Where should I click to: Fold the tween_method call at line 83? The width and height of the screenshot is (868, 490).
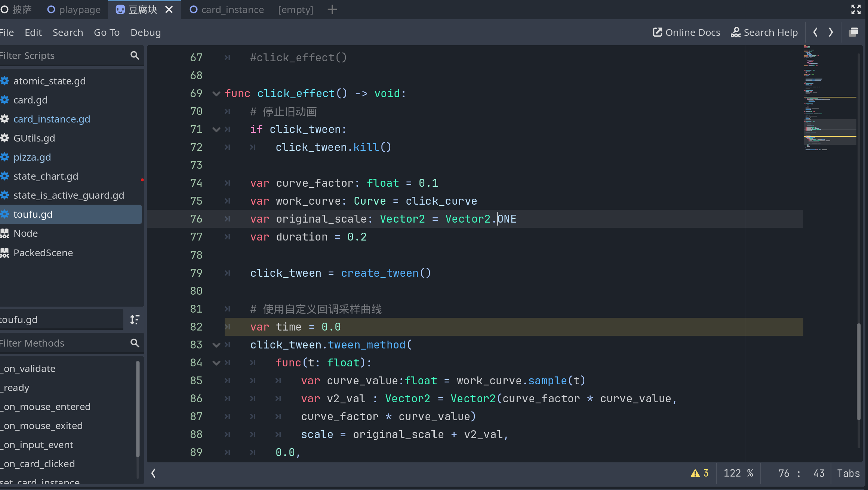(x=216, y=345)
